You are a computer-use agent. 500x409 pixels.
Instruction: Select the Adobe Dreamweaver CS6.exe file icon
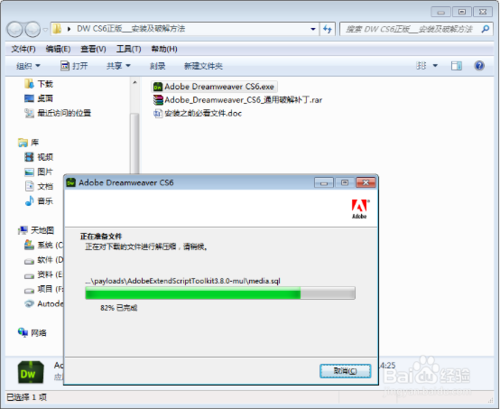click(x=158, y=87)
